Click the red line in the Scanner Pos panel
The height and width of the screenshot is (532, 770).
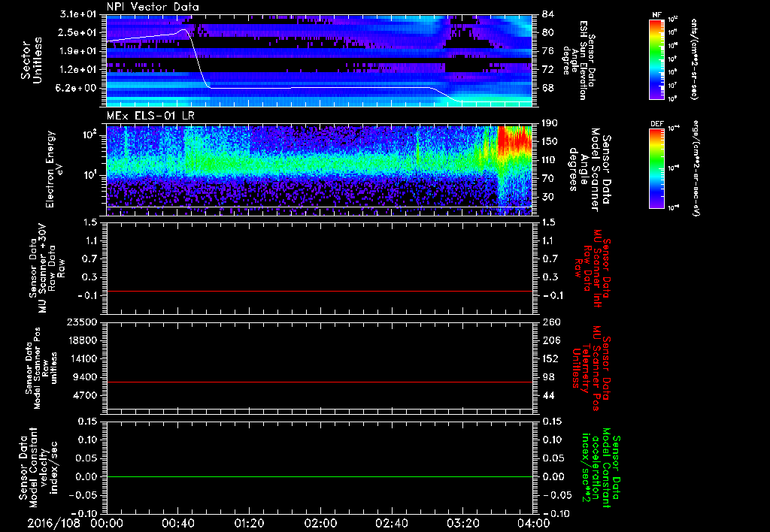(x=320, y=382)
